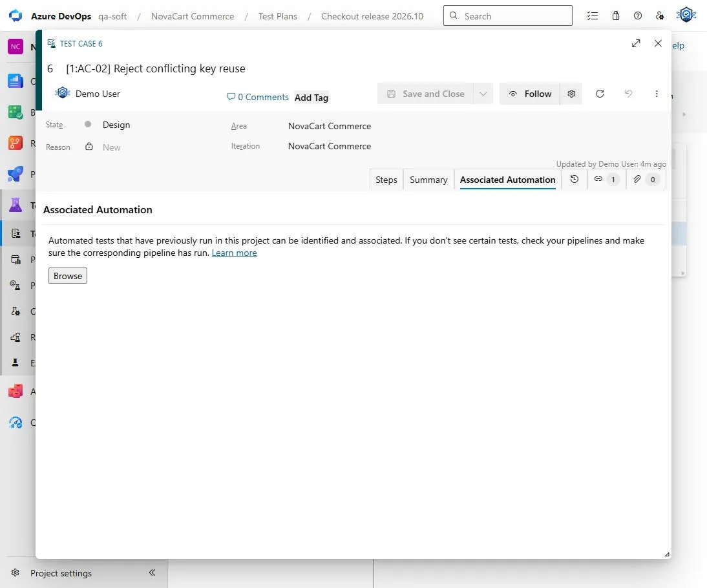Revert changes with the undo icon
This screenshot has height=588, width=707.
(x=628, y=93)
